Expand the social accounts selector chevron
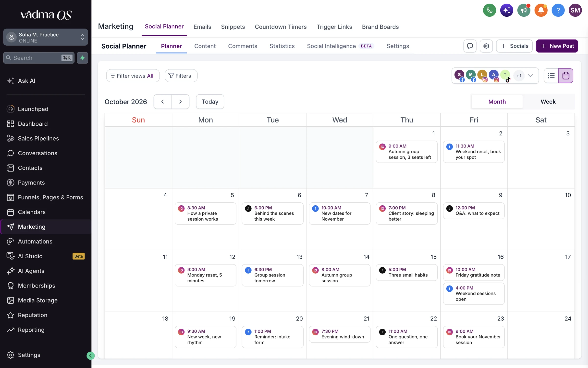 tap(530, 76)
